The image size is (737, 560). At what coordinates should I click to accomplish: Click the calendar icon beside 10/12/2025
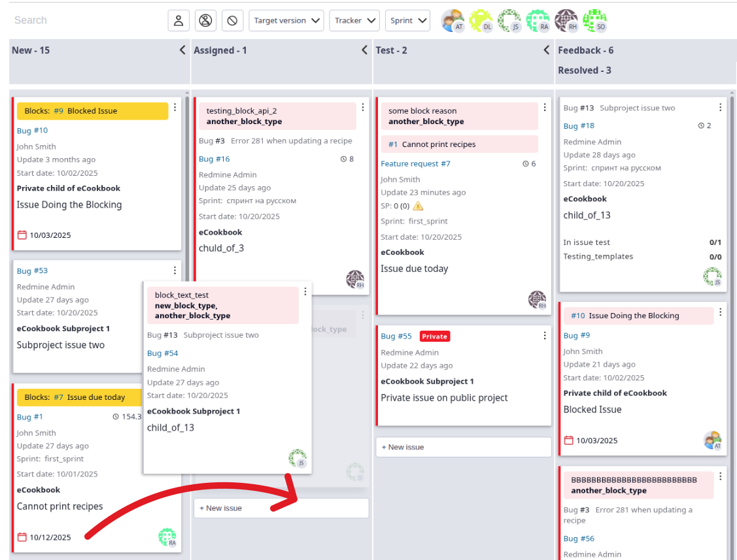pos(22,537)
